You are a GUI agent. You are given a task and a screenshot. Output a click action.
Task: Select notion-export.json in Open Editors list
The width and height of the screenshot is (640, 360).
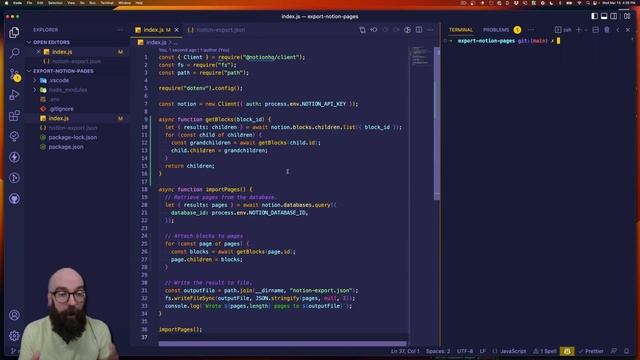pyautogui.click(x=76, y=61)
